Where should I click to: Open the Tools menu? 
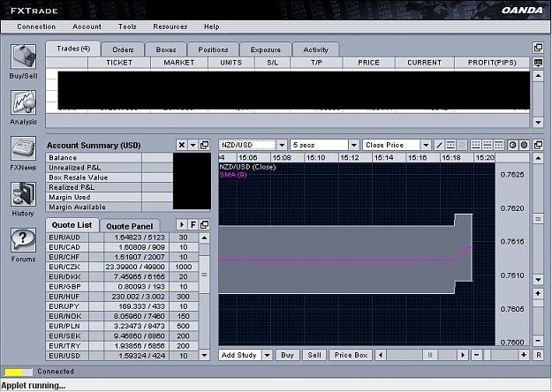127,26
